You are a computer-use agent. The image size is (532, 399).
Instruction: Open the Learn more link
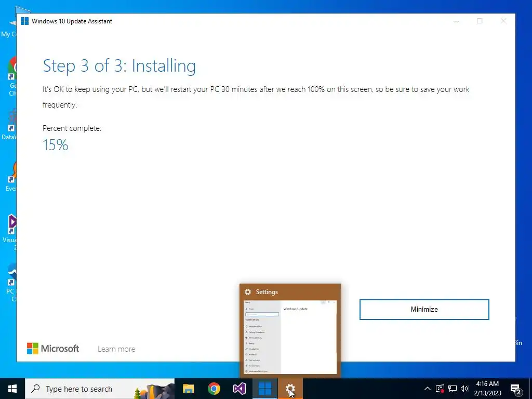pos(116,349)
